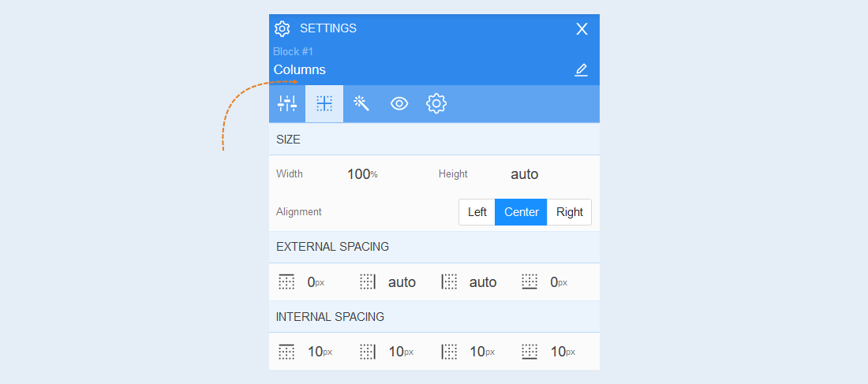This screenshot has height=384, width=868.
Task: Click external spacing right auto value
Action: click(x=402, y=282)
